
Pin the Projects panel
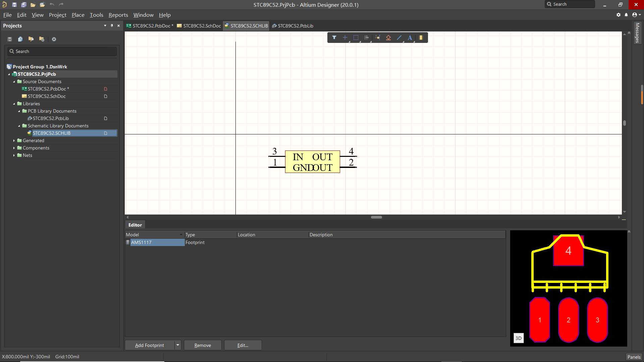click(112, 25)
